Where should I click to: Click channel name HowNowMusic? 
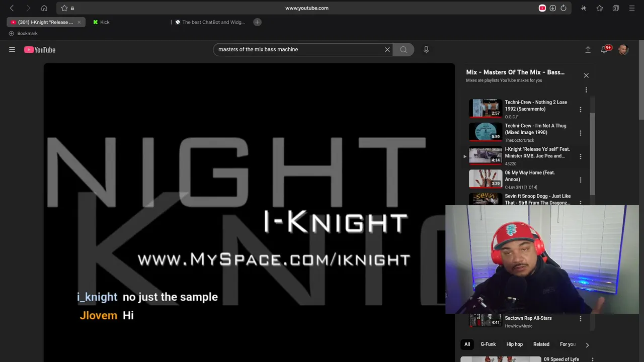tap(519, 326)
